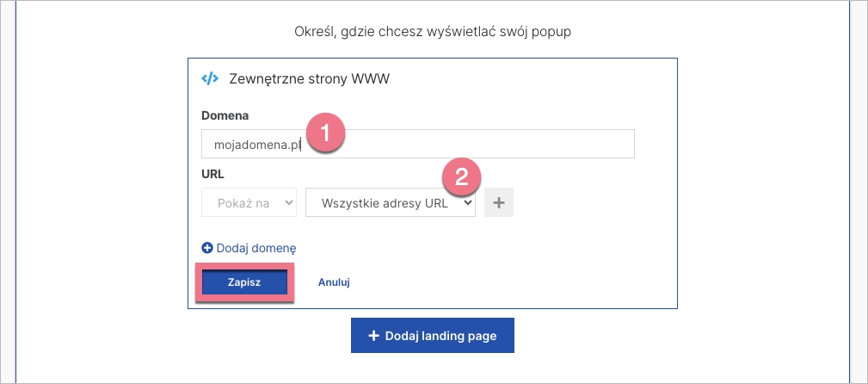Click the red badge numbered 2
868x384 pixels.
[x=461, y=177]
